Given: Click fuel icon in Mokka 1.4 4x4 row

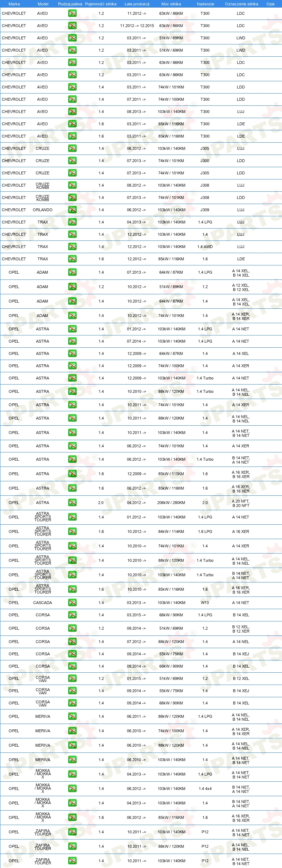Looking at the screenshot, I should (x=72, y=789).
